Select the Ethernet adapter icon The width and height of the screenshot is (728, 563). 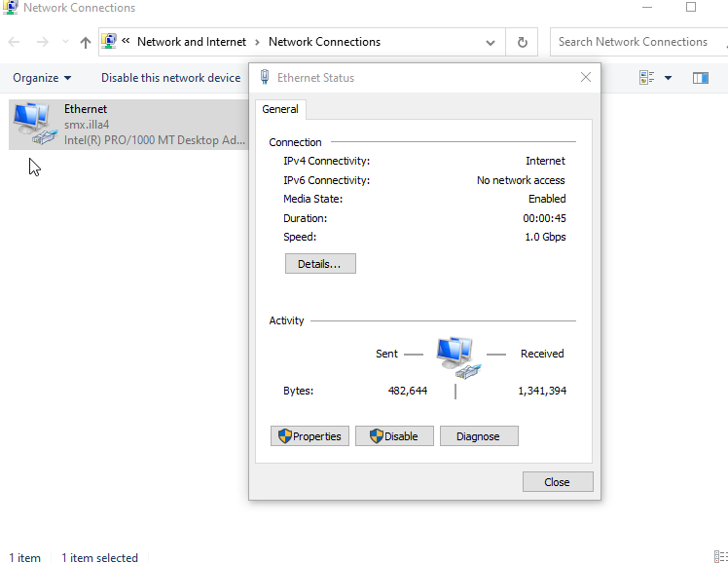pos(31,124)
